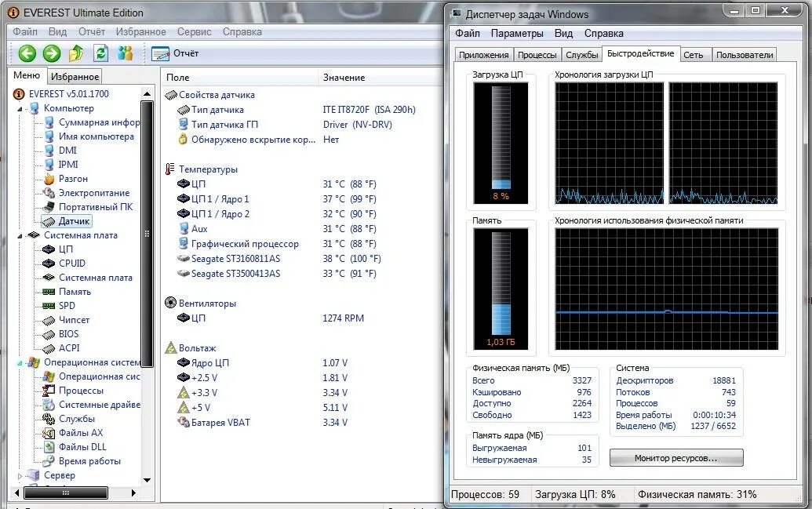Open Чипсет icon item
This screenshot has height=509, width=812.
click(x=49, y=320)
